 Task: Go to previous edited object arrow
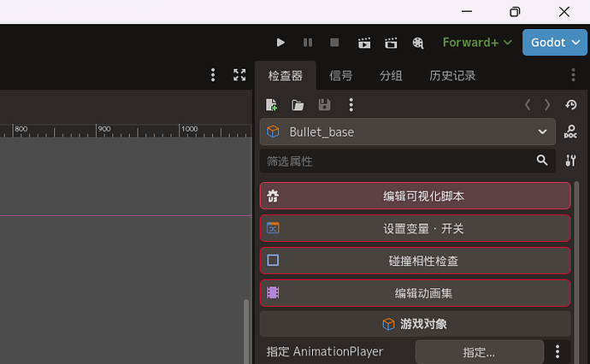point(528,105)
